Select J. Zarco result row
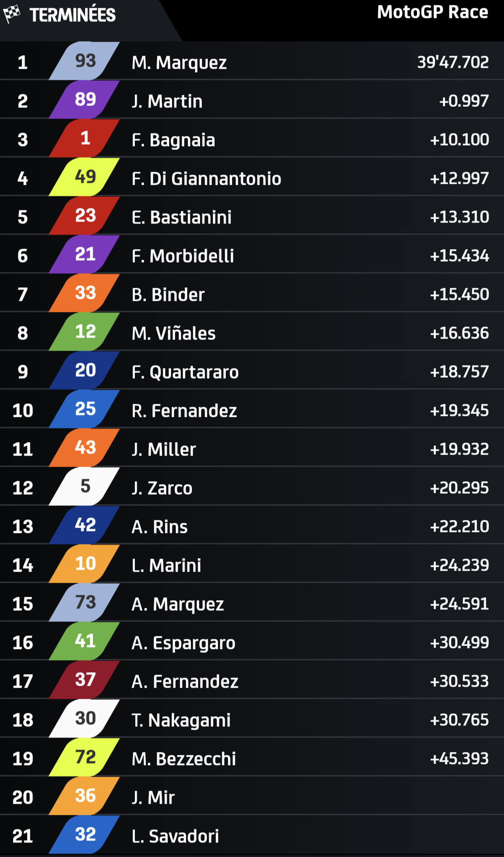 pyautogui.click(x=252, y=487)
